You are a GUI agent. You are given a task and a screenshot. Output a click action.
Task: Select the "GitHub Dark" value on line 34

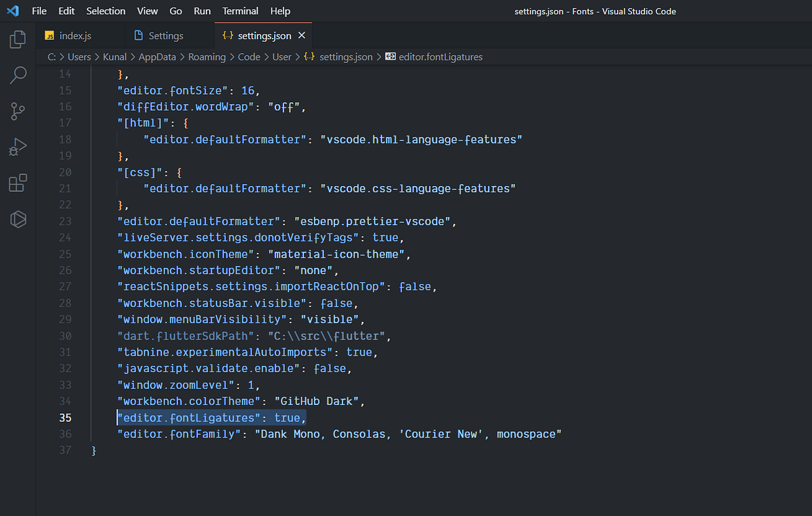tap(317, 401)
